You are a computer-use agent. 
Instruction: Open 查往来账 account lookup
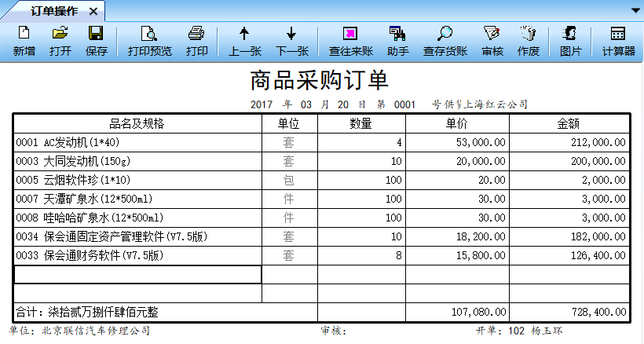coord(350,41)
